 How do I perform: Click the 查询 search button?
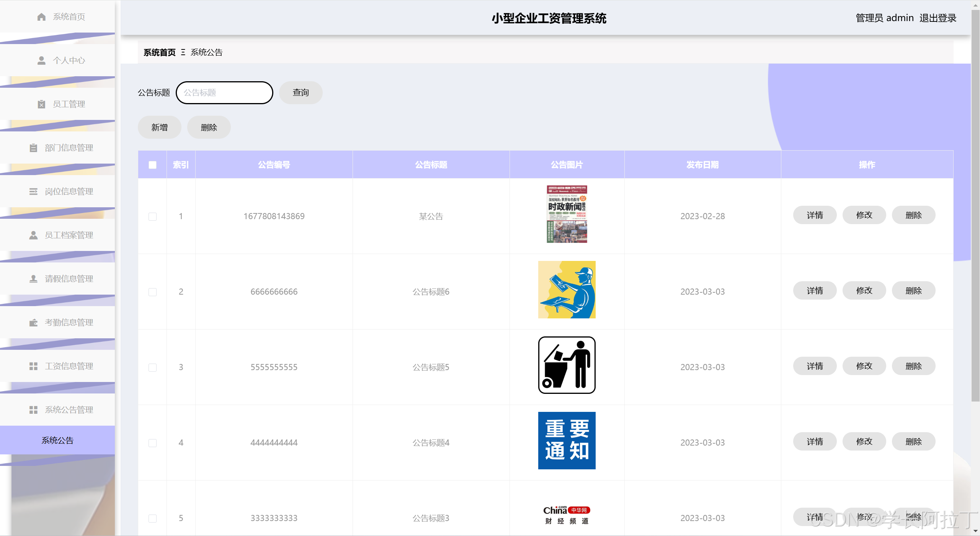pos(301,93)
